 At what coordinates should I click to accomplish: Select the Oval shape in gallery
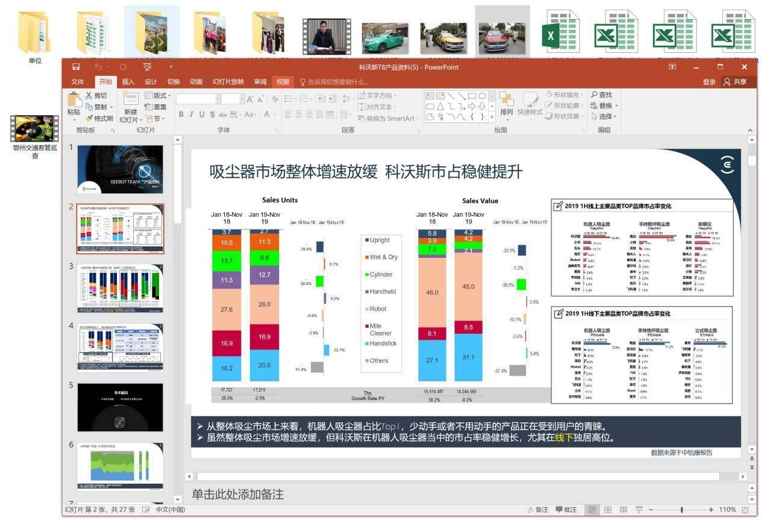(483, 96)
